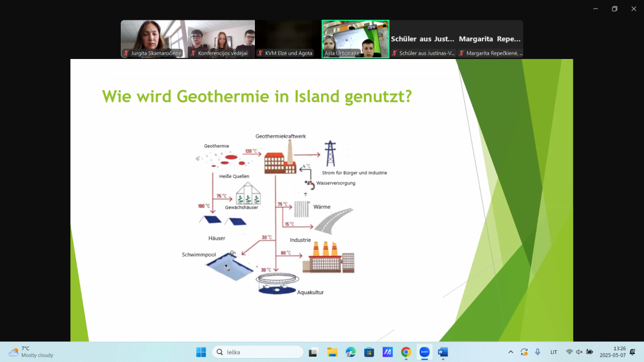Click muted mic icon beside Konferencijos vedėjai
Image resolution: width=644 pixels, height=362 pixels.
click(193, 53)
